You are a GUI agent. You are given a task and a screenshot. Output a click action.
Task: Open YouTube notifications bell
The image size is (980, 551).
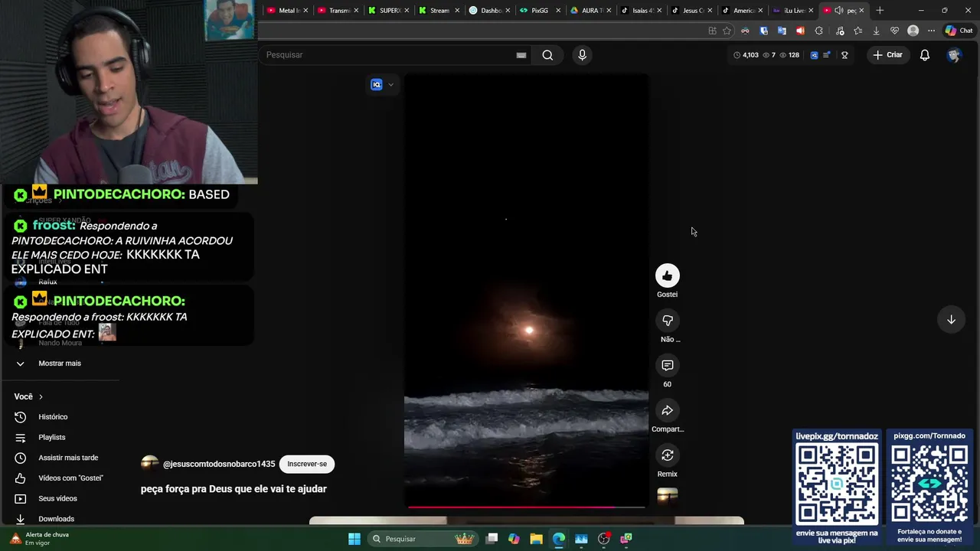[925, 55]
